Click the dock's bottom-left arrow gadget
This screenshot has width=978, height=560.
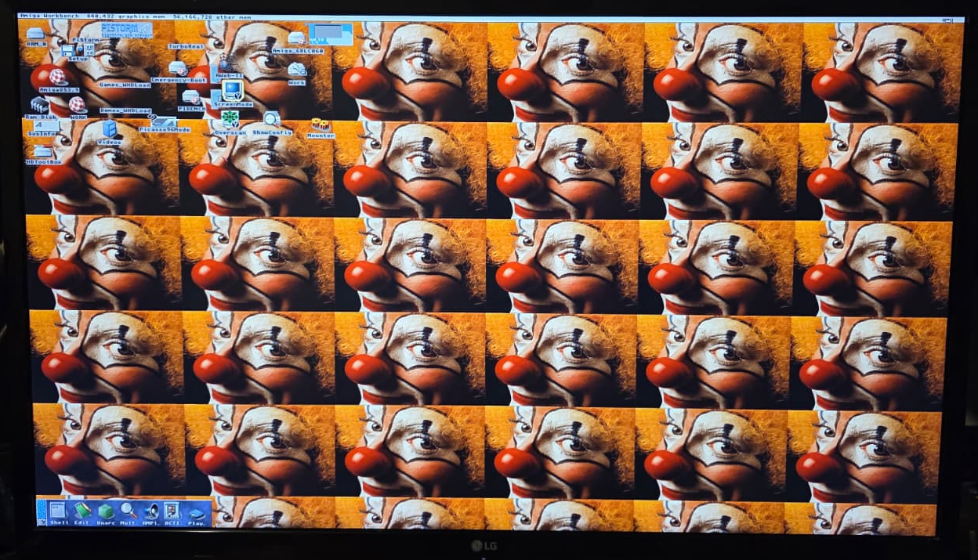[x=42, y=521]
